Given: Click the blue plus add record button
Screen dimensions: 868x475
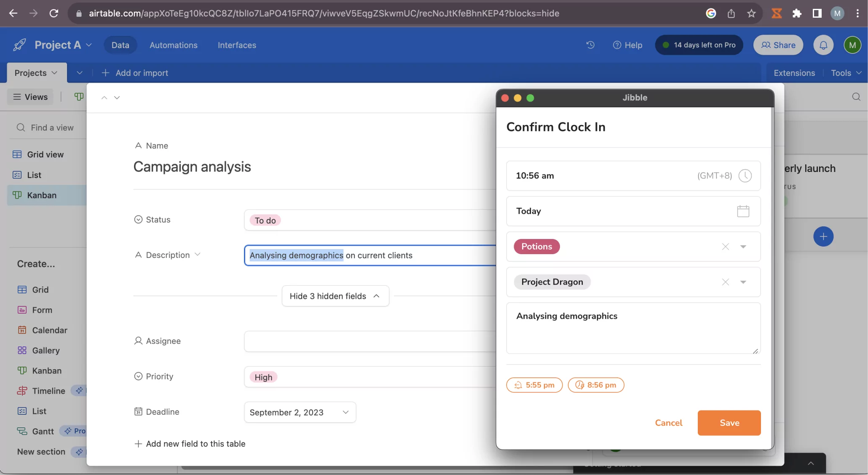Looking at the screenshot, I should [823, 236].
